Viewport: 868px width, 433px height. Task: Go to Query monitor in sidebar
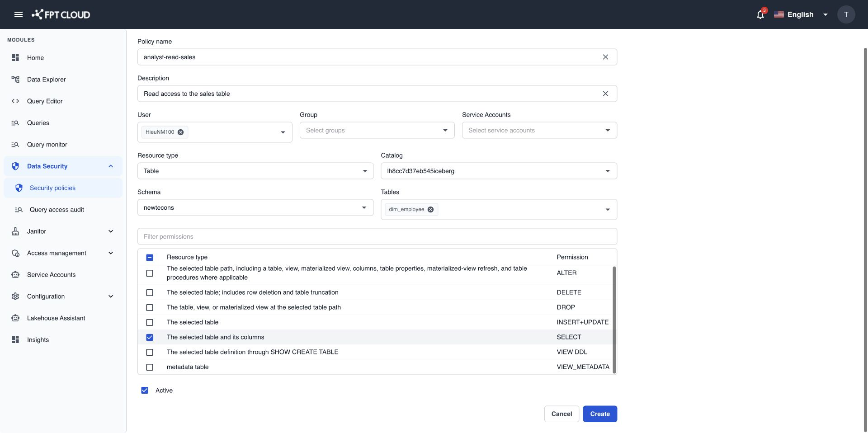click(63, 145)
